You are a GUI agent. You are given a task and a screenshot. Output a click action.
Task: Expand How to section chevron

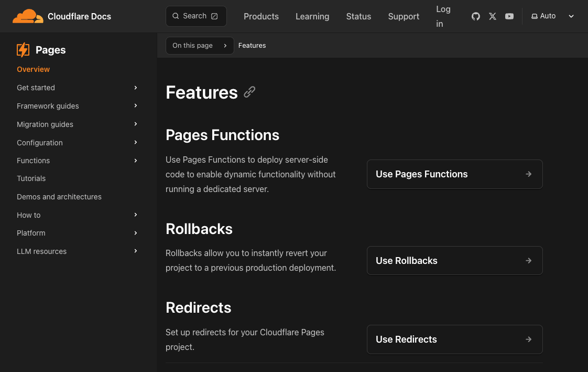136,215
